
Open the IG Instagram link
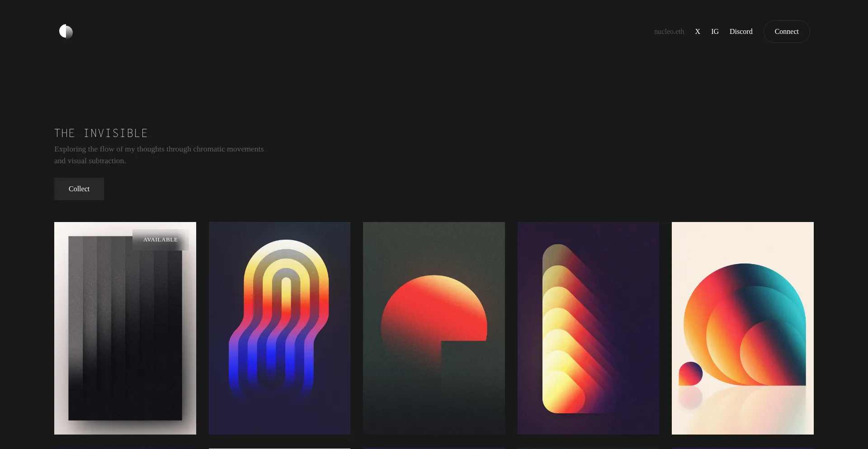click(715, 31)
